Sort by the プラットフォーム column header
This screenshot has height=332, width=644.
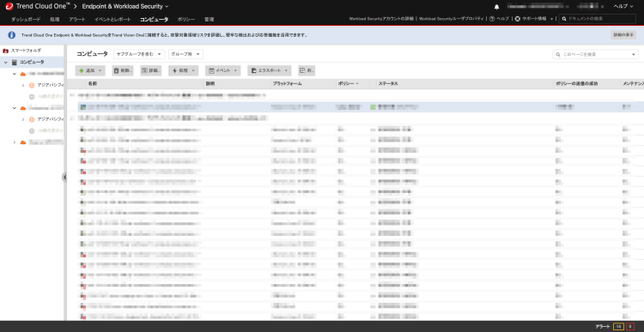[x=287, y=83]
